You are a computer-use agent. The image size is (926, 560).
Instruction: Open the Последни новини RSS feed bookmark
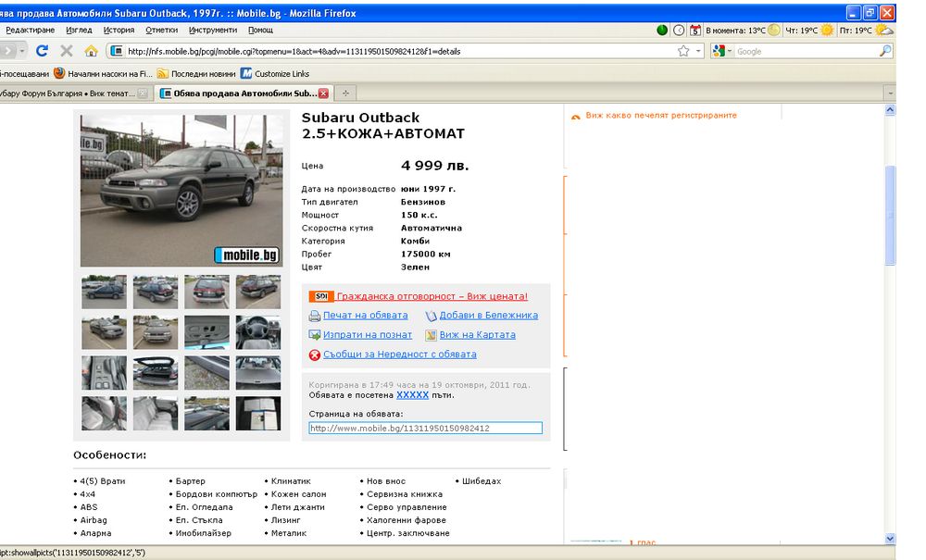[x=196, y=74]
